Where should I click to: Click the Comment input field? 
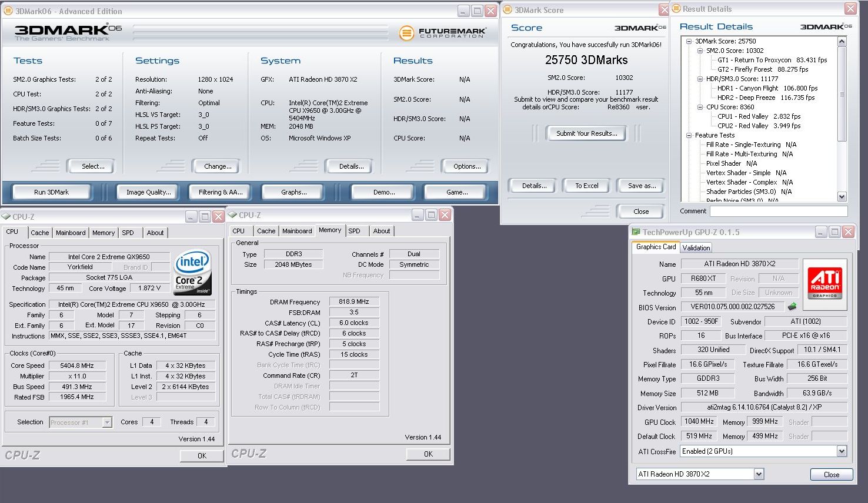point(780,211)
